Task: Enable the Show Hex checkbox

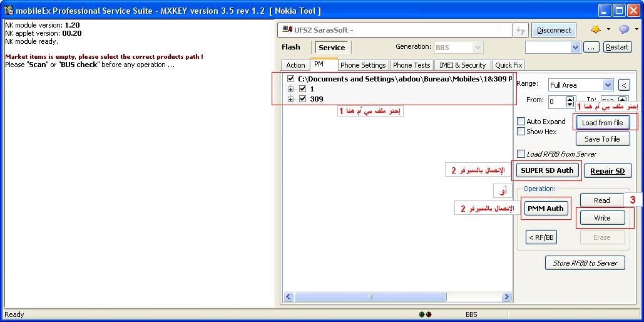Action: tap(521, 132)
